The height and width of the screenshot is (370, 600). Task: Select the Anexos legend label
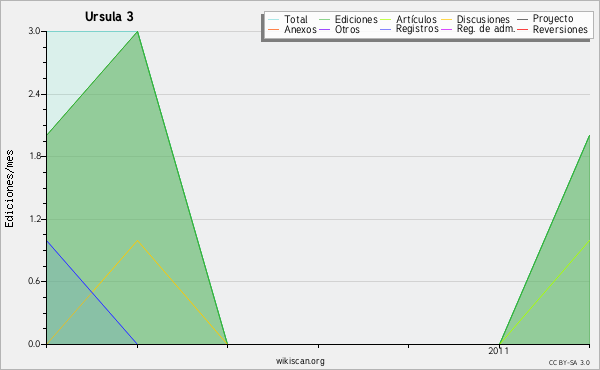click(300, 29)
